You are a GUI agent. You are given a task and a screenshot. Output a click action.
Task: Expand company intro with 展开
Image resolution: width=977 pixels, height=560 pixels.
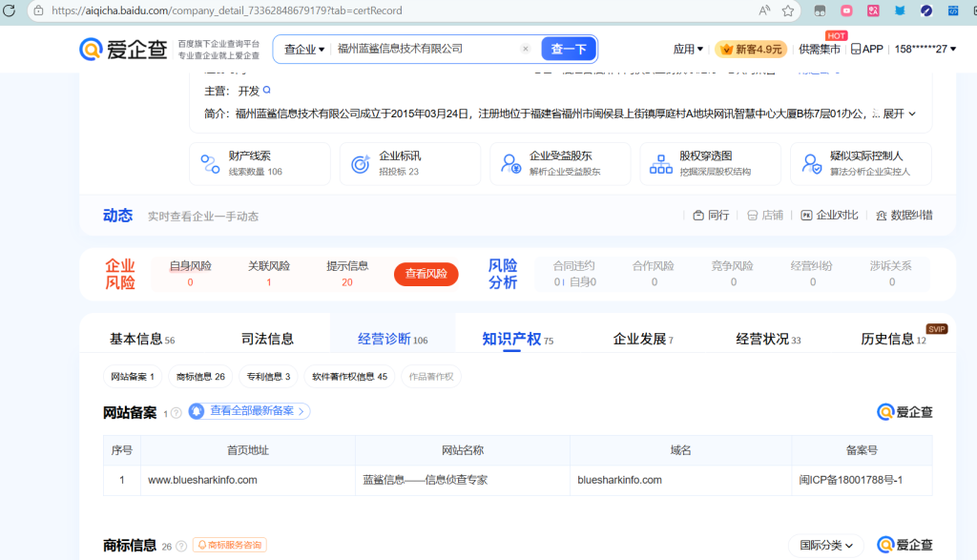899,114
